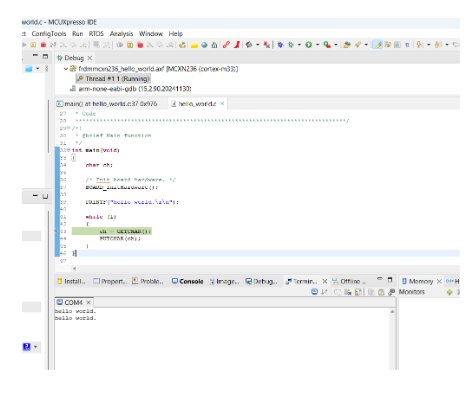This screenshot has height=394, width=466.
Task: Click the rightmost terminal view toolbar icon
Action: pos(392,292)
